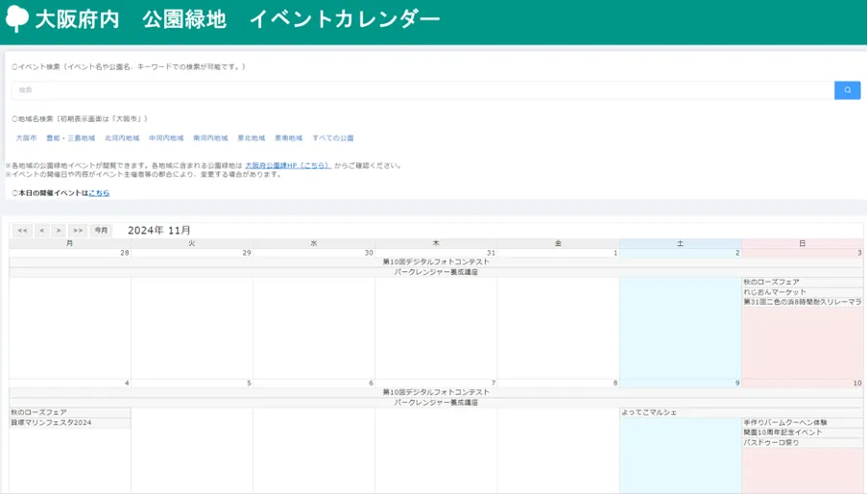Show all parks via すべての公園
The width and height of the screenshot is (868, 494).
[x=333, y=138]
